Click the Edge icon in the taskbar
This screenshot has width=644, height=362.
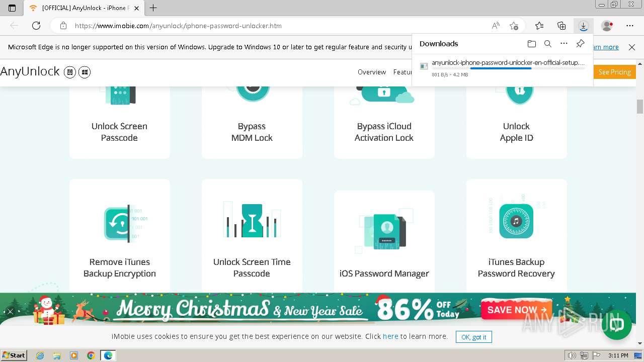(x=108, y=355)
